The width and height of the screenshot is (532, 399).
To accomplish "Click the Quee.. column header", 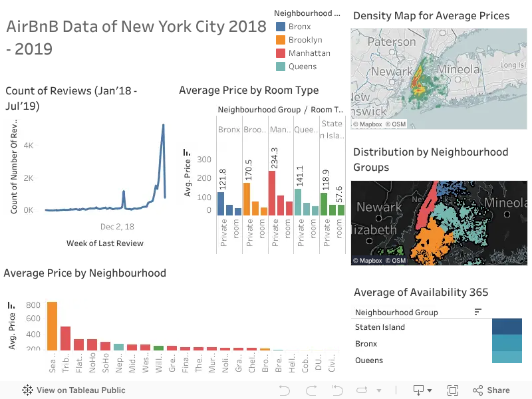I will click(306, 130).
